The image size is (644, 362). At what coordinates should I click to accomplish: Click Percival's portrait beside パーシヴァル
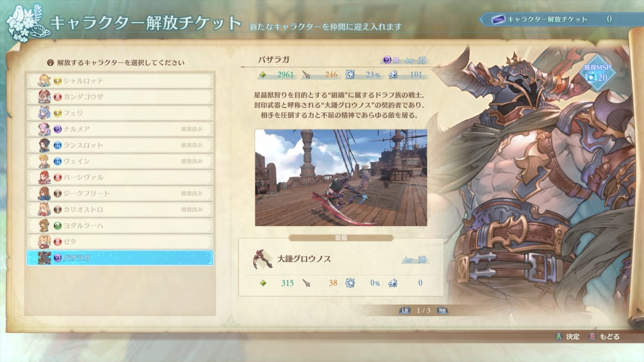44,177
